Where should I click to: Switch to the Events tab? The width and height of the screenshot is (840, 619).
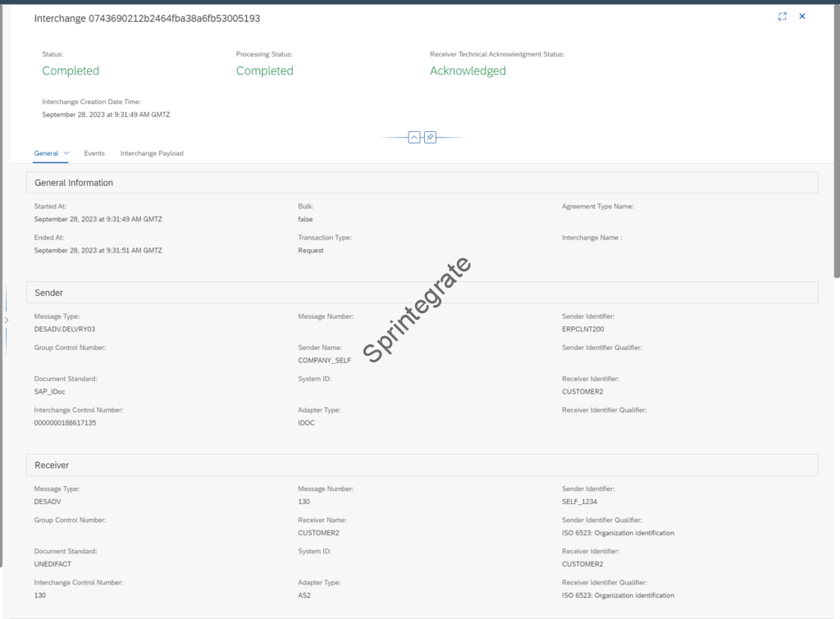pyautogui.click(x=94, y=152)
